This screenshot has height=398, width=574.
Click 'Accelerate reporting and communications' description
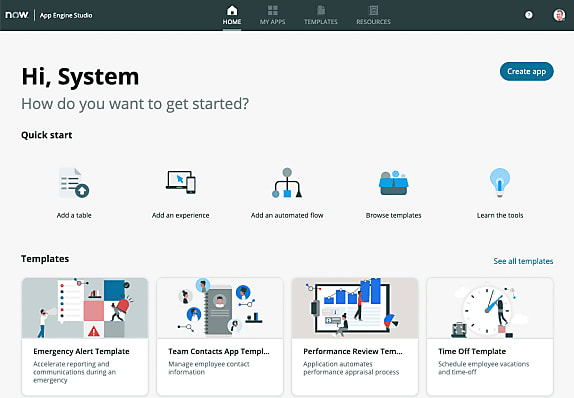click(x=75, y=372)
